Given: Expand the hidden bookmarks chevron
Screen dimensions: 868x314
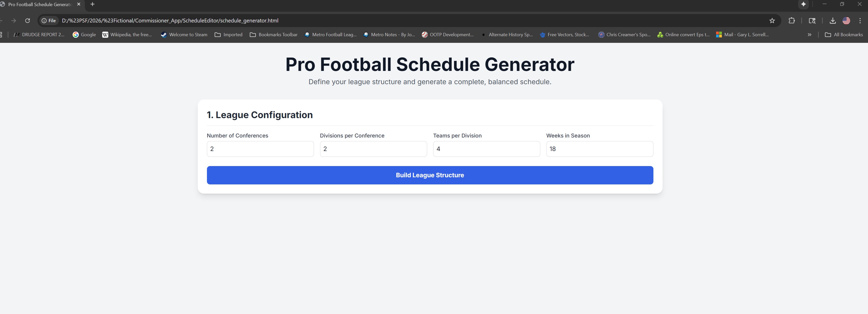Looking at the screenshot, I should (x=809, y=34).
